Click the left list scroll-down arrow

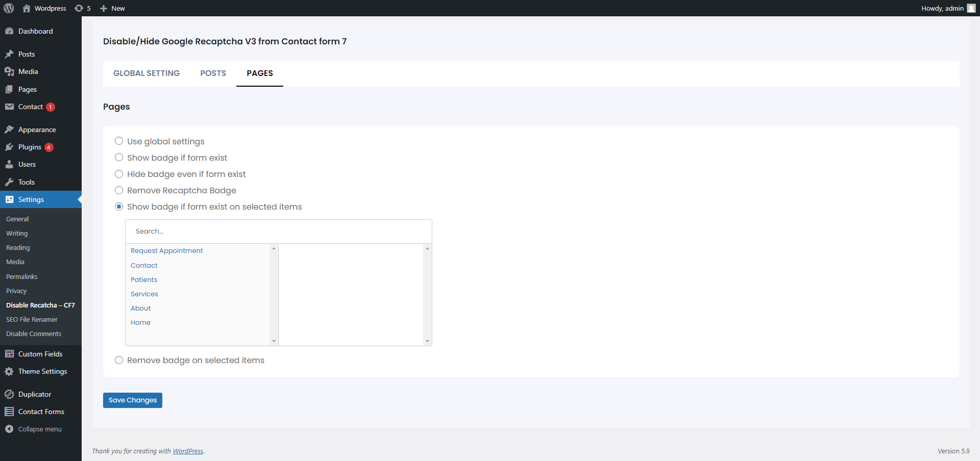coord(274,341)
